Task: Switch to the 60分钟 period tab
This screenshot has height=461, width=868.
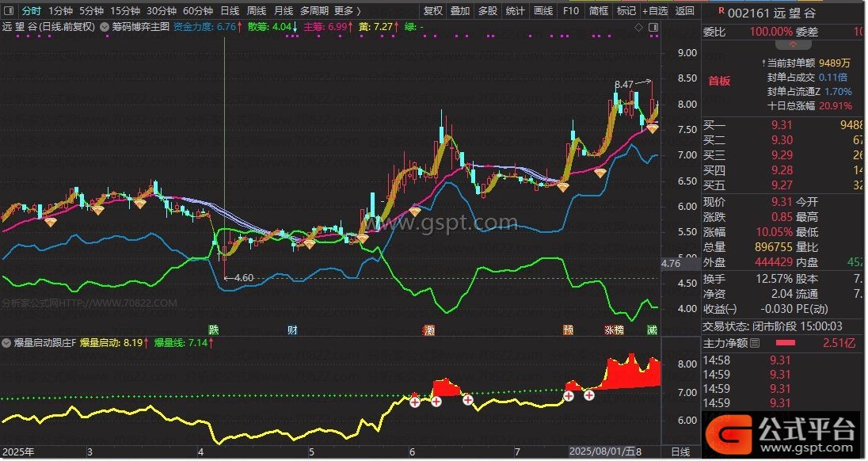Action: (x=197, y=11)
